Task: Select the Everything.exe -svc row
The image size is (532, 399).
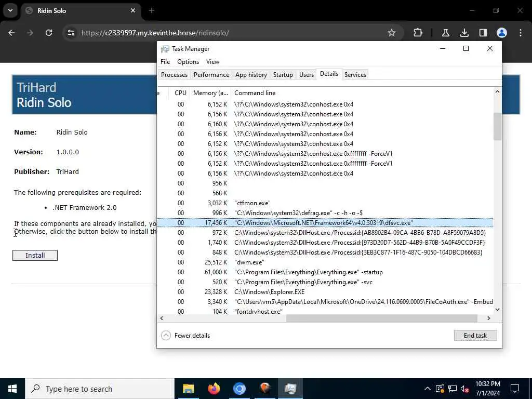Action: click(x=325, y=282)
